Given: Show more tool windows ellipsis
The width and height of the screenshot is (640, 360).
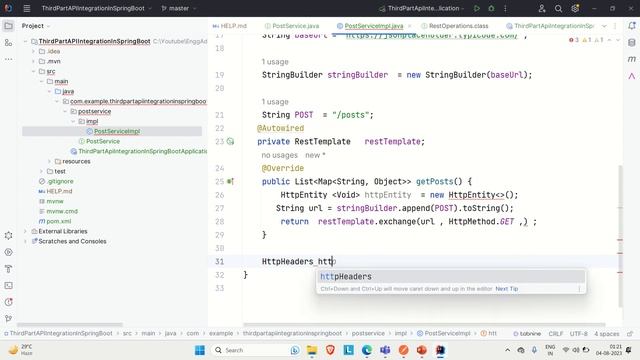Looking at the screenshot, I should (x=8, y=59).
